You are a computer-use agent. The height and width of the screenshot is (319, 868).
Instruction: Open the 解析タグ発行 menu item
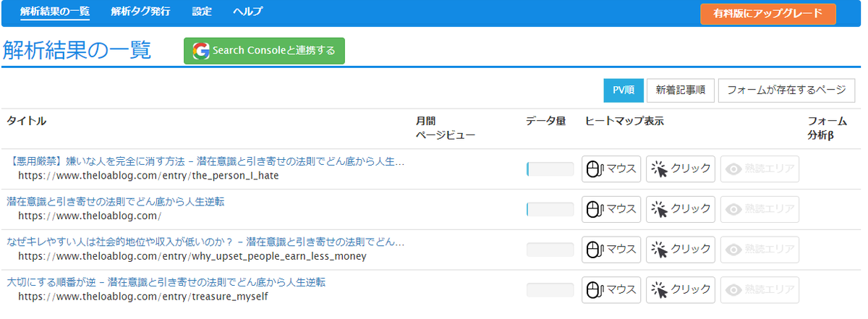142,12
